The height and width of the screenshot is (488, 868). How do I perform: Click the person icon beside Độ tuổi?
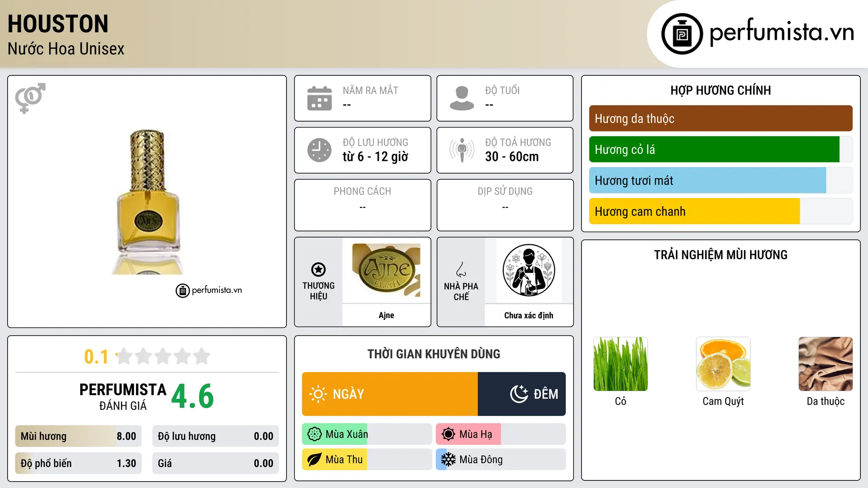pos(462,98)
